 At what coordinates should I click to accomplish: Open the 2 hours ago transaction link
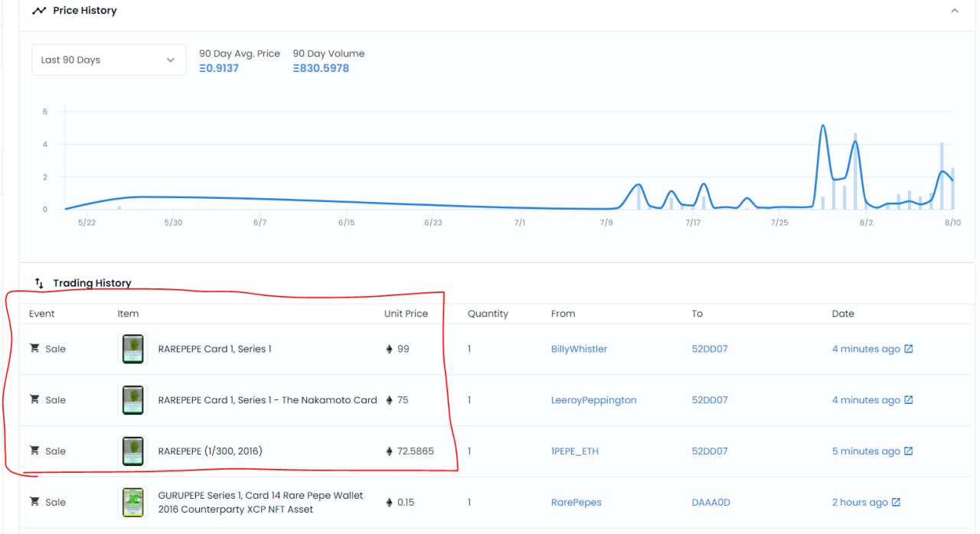860,503
